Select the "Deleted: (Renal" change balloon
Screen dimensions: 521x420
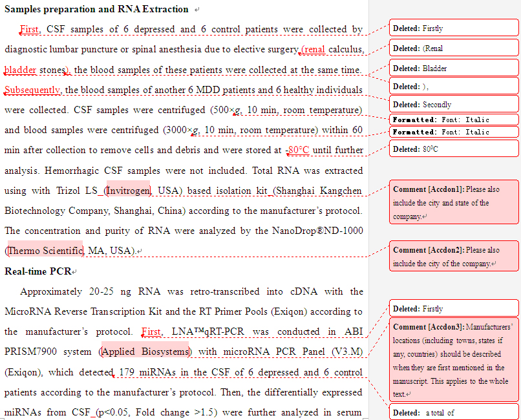[x=452, y=47]
